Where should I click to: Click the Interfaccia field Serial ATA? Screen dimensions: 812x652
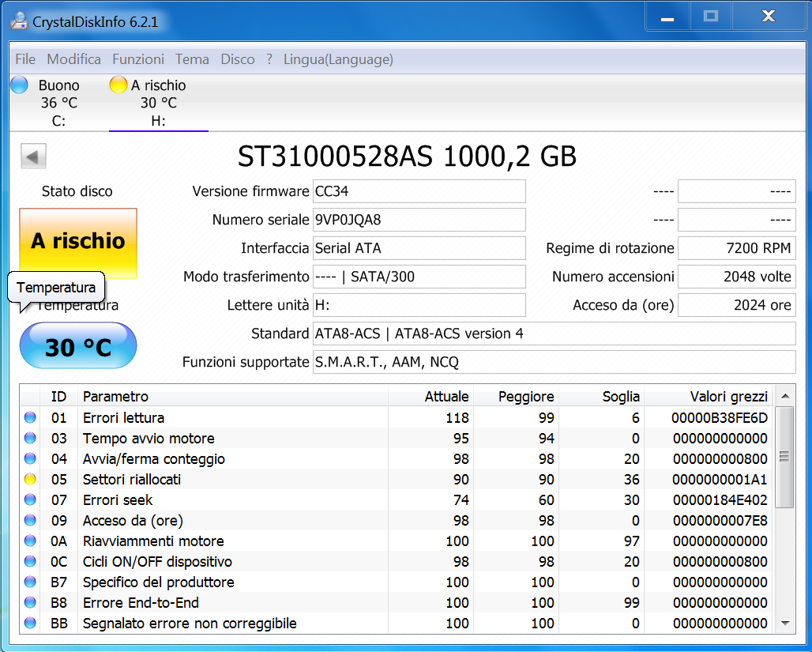tap(419, 248)
